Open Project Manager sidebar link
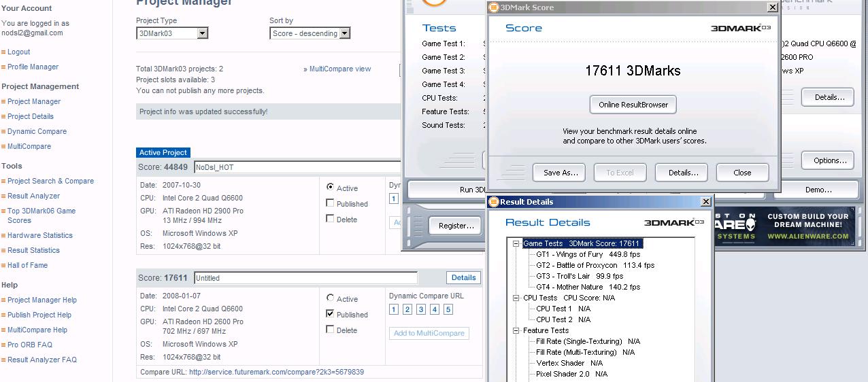Viewport: 868px width, 382px height. pos(34,101)
